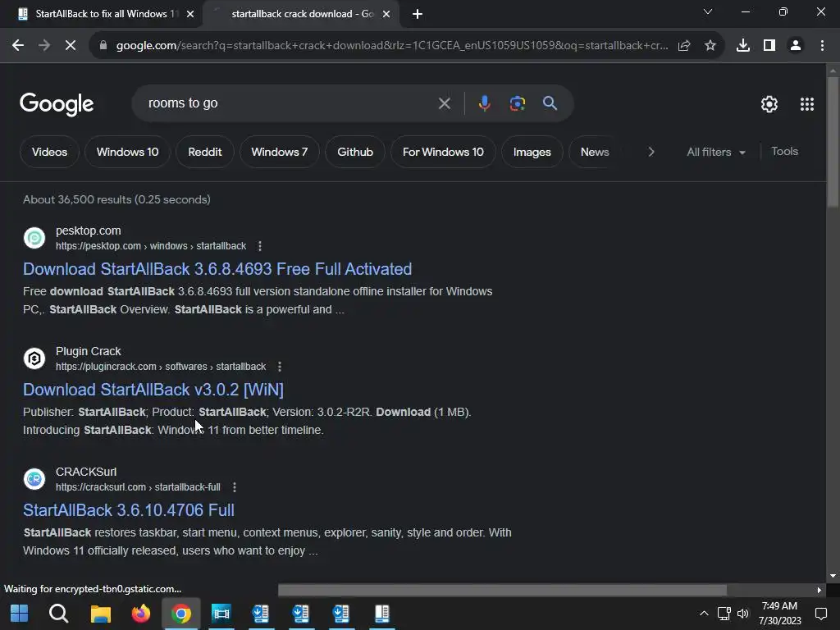Open taskbar Search
The image size is (840, 630).
click(58, 614)
